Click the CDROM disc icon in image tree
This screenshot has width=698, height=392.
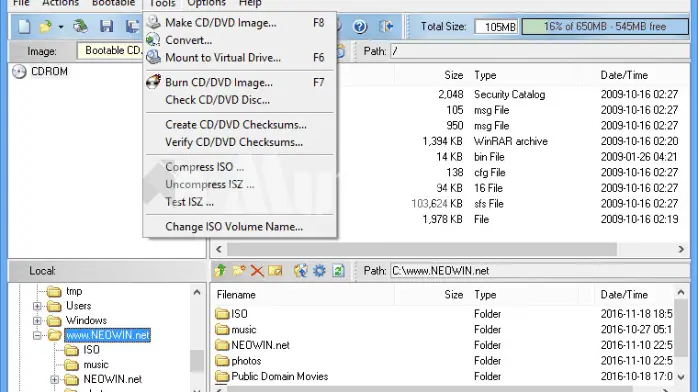(19, 72)
